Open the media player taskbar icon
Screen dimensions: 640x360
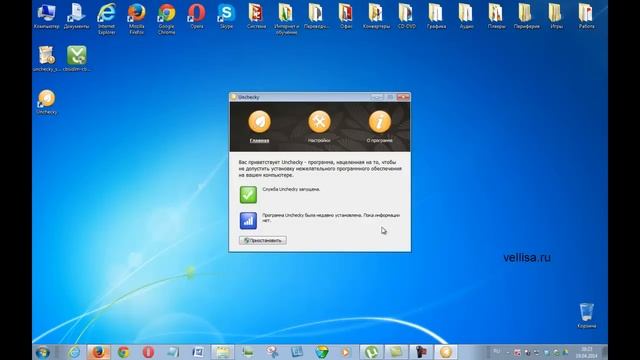coord(345,352)
